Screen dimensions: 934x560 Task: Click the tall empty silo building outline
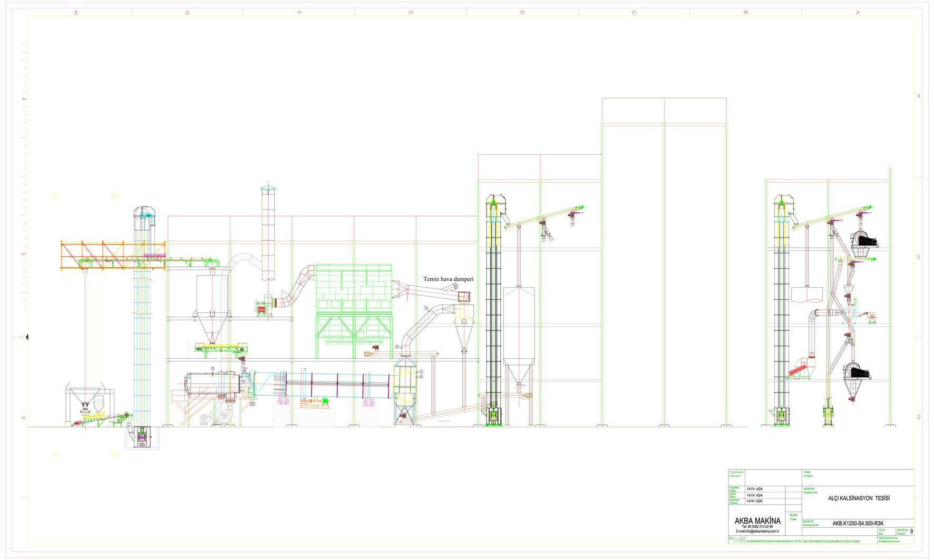[664, 263]
